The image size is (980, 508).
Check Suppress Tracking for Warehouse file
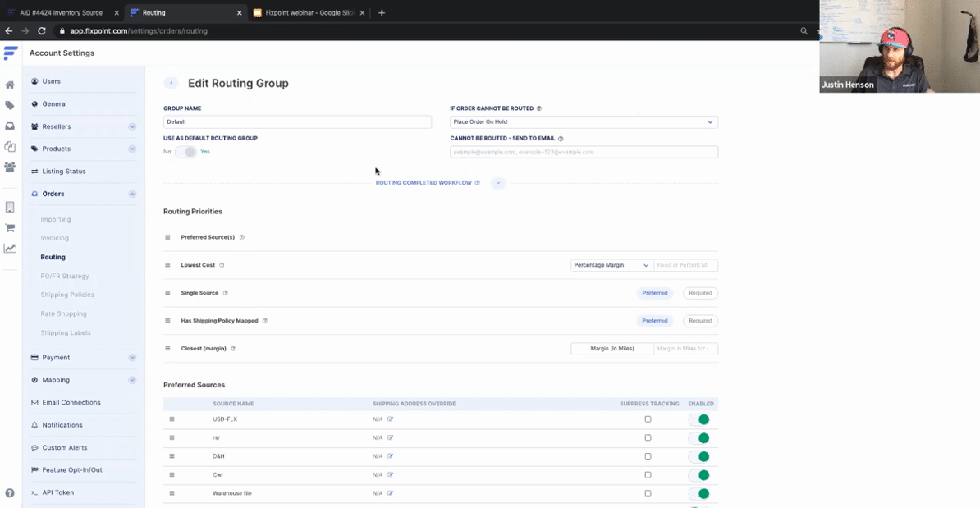pyautogui.click(x=648, y=493)
